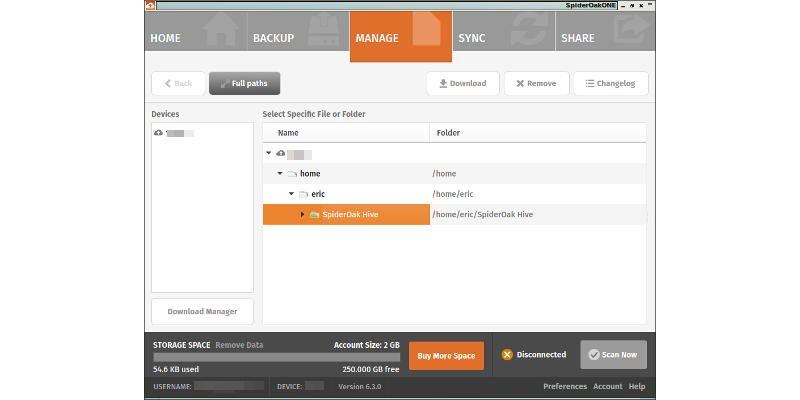Click the Download button
800x400 pixels.
[463, 84]
